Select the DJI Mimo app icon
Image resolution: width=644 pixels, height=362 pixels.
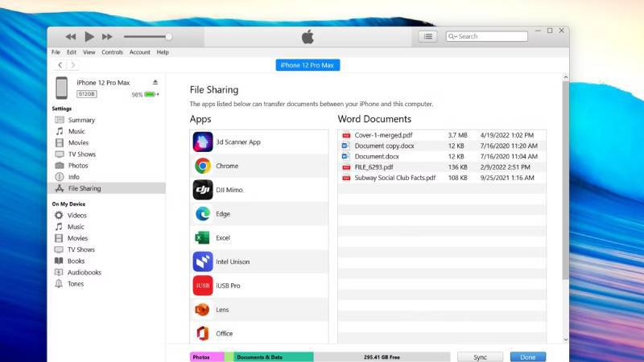click(203, 190)
